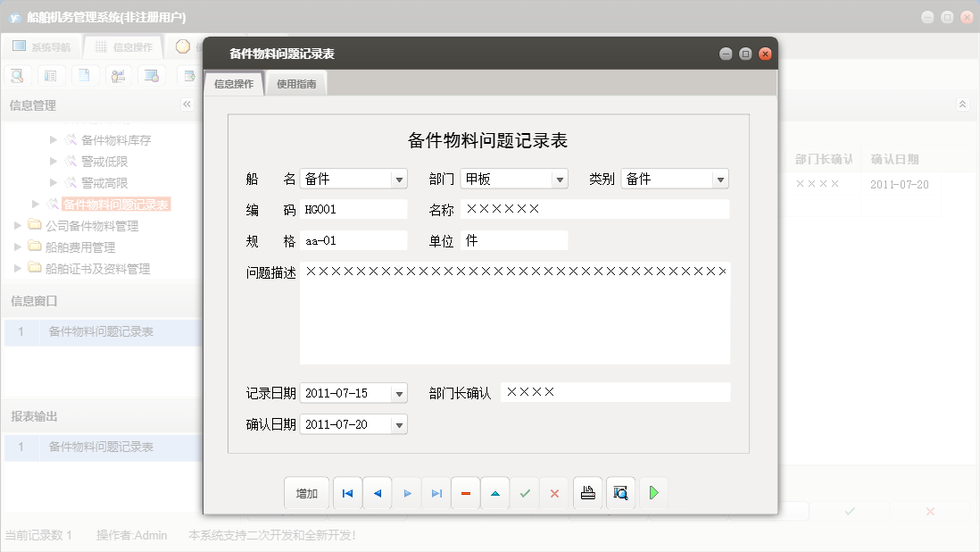The height and width of the screenshot is (552, 980).
Task: Delete current record with red minus icon
Action: coord(465,492)
